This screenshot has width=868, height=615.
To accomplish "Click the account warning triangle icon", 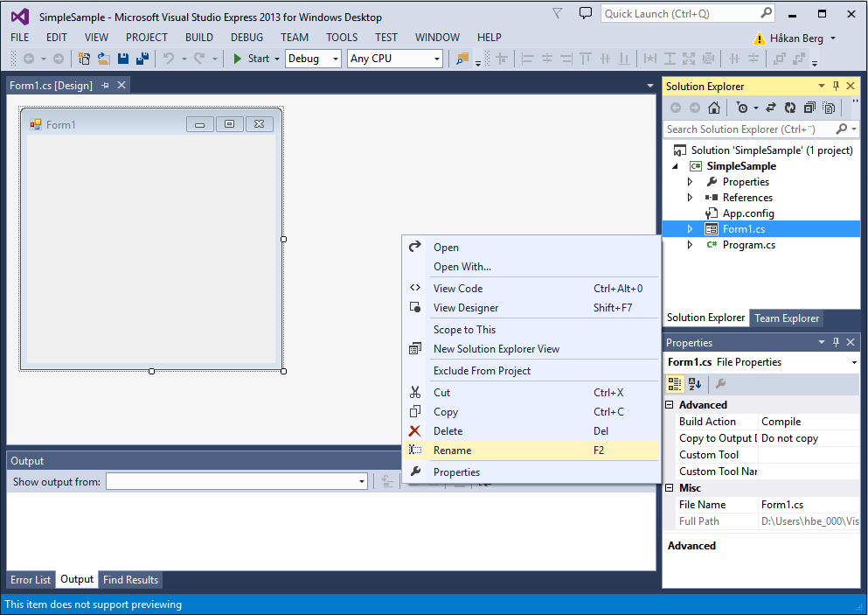I will pos(759,38).
